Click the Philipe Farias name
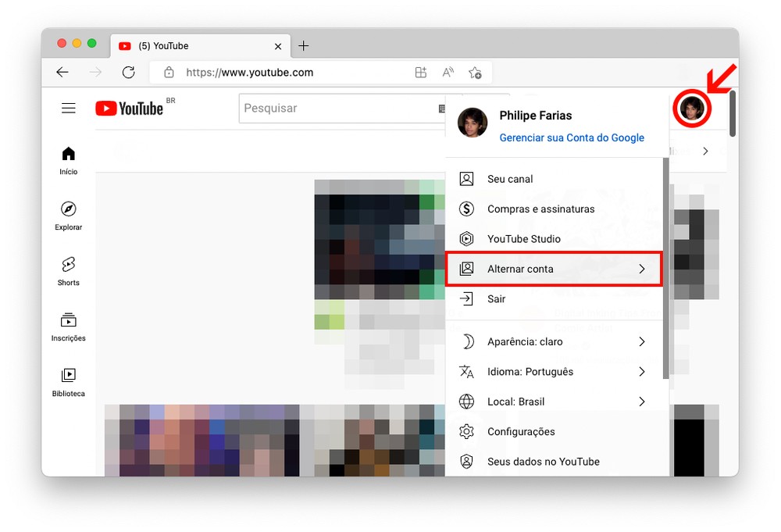Viewport: 781px width, 532px height. pos(536,116)
